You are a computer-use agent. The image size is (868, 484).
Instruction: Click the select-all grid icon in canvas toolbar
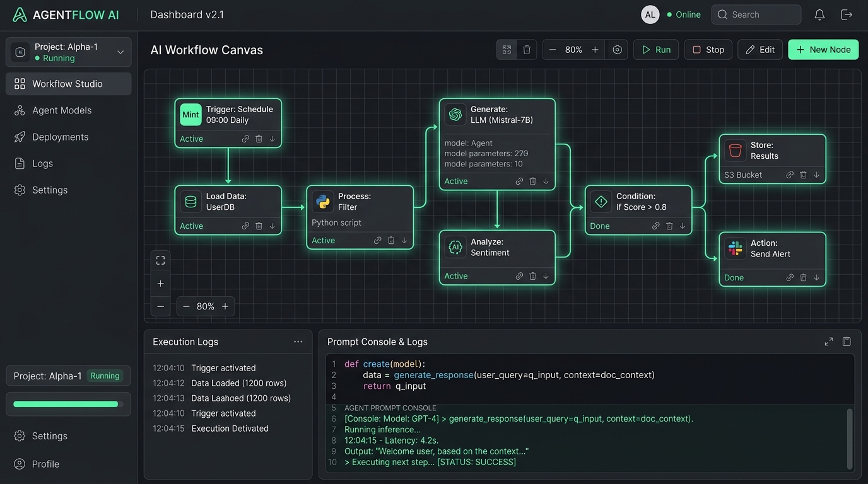pos(507,50)
